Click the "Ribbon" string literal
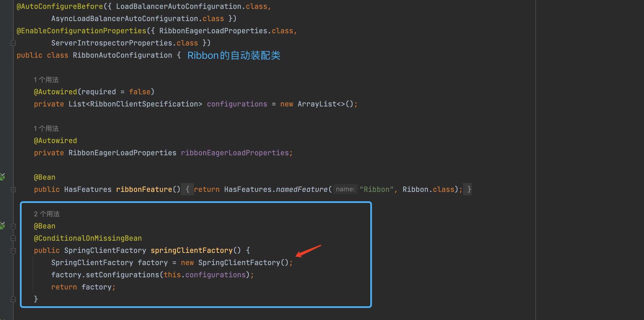This screenshot has height=320, width=644. click(377, 189)
